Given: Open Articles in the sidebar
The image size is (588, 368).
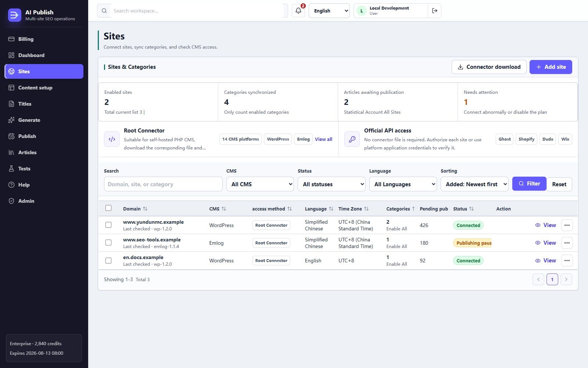Looking at the screenshot, I should click(44, 152).
